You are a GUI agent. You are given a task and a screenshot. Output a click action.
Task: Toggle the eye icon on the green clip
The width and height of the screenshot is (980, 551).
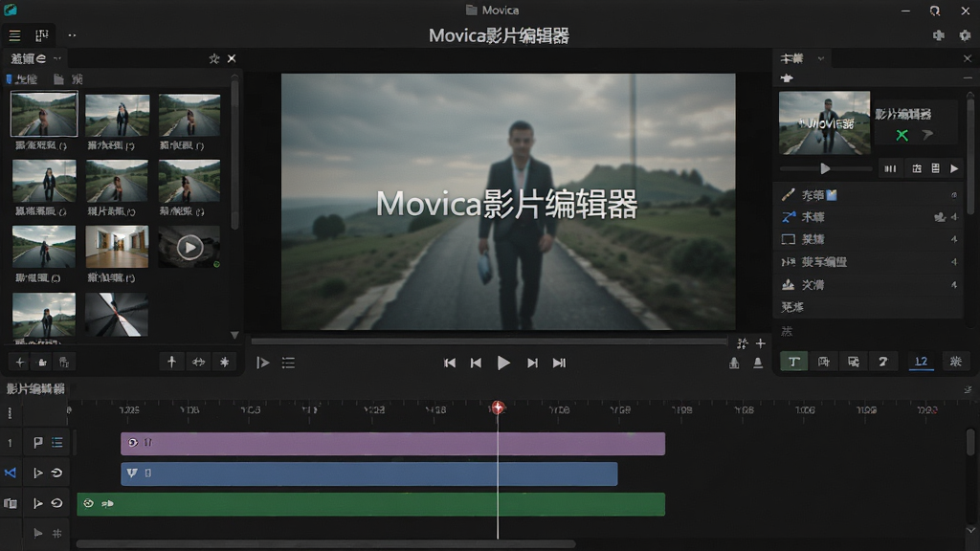click(89, 503)
